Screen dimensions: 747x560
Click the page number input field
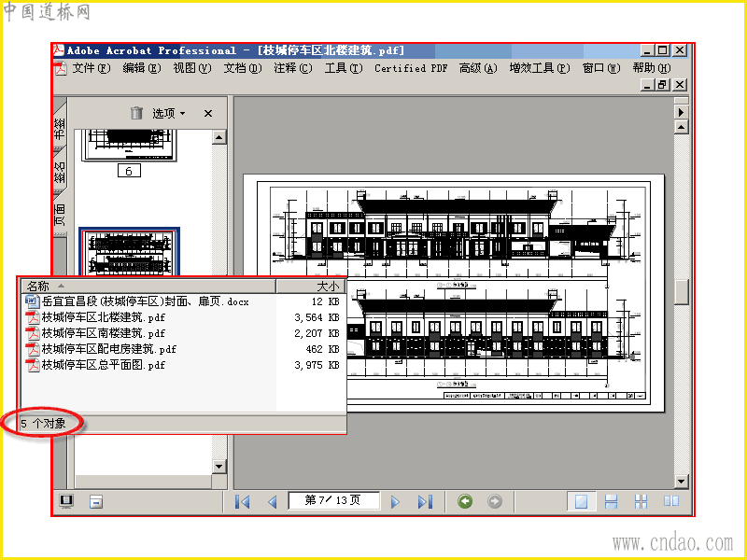tap(333, 500)
